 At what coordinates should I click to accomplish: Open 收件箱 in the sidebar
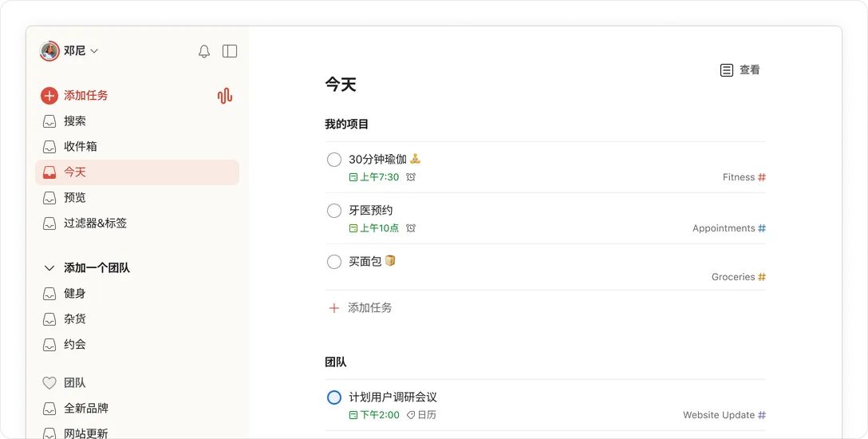point(80,147)
